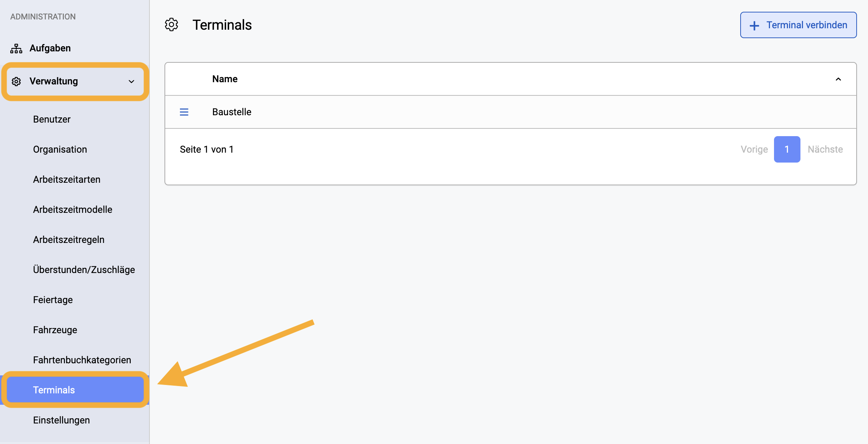The image size is (868, 444).
Task: Toggle Name column sort arrow
Action: [838, 79]
